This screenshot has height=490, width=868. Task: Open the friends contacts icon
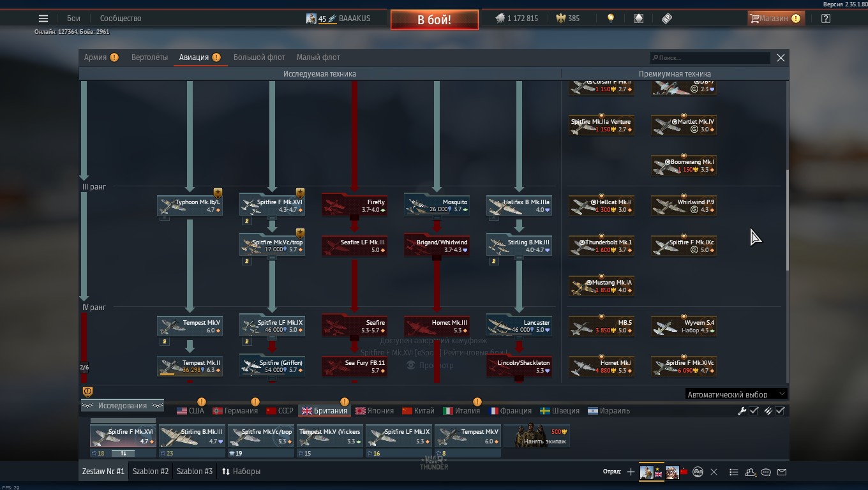click(x=751, y=472)
